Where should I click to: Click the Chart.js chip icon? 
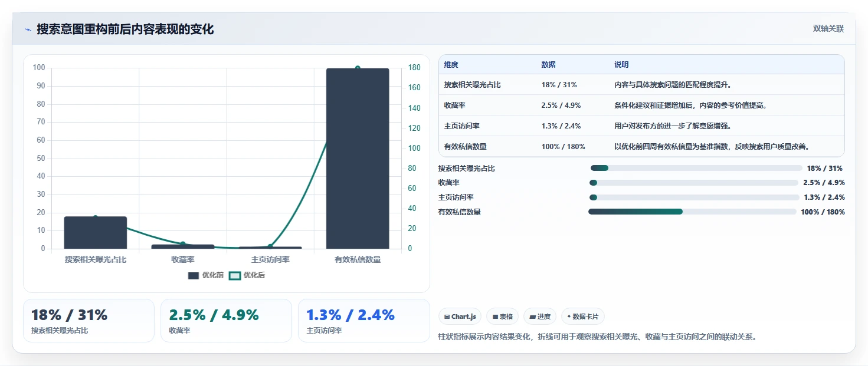[447, 317]
